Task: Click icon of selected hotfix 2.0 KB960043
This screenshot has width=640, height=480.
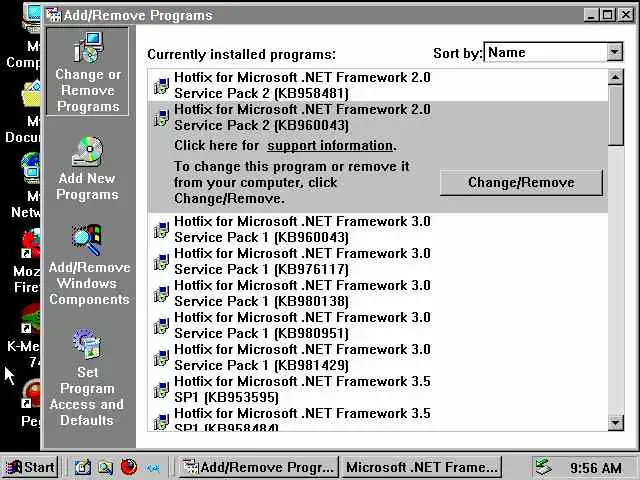Action: click(x=161, y=118)
